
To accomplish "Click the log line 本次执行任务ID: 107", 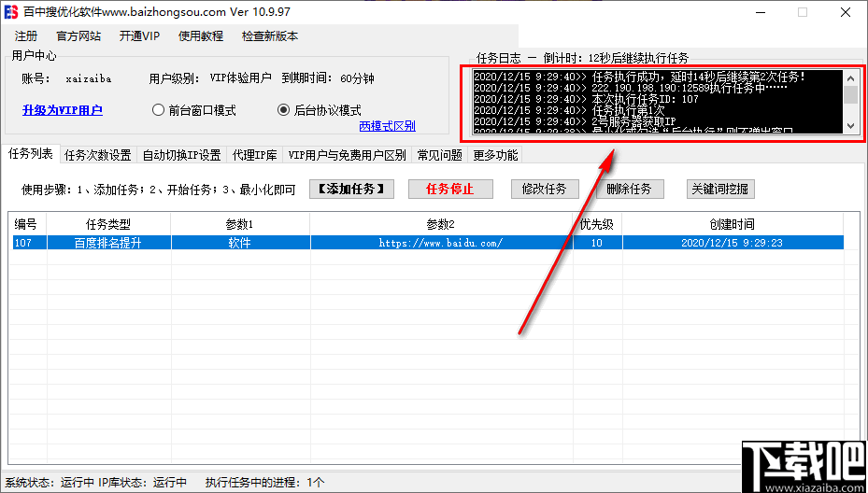I will click(x=586, y=99).
